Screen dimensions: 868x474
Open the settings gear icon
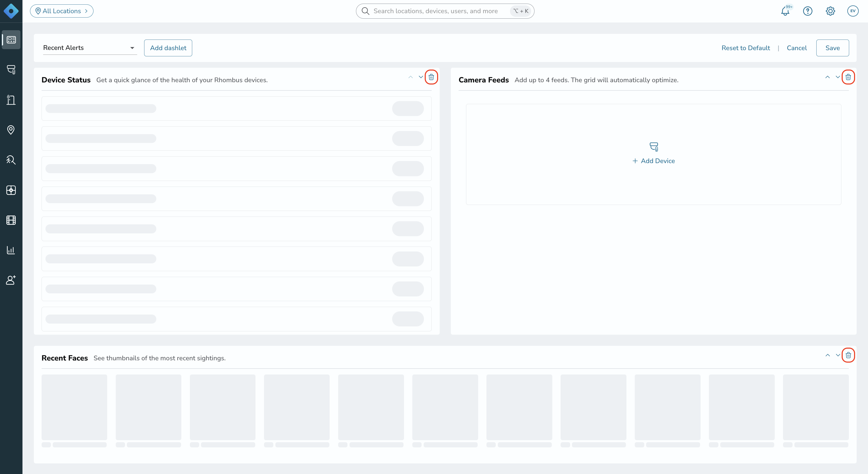pyautogui.click(x=830, y=11)
